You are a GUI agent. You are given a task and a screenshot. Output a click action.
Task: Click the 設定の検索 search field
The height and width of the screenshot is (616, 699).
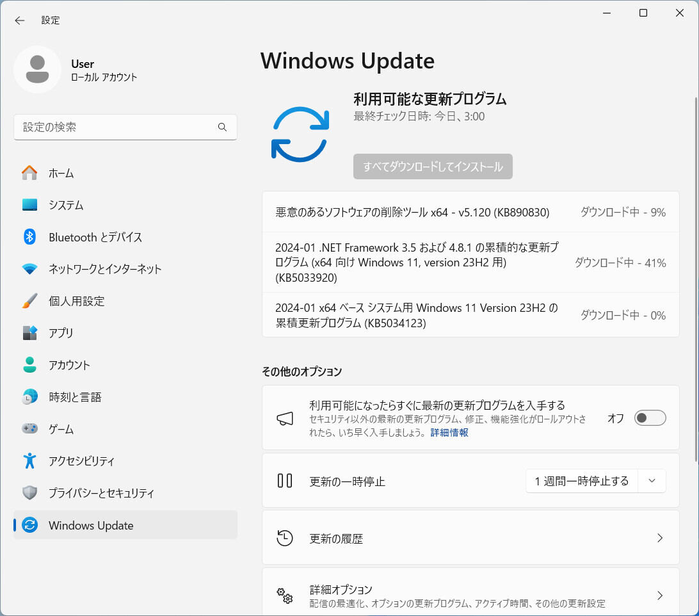(x=125, y=127)
